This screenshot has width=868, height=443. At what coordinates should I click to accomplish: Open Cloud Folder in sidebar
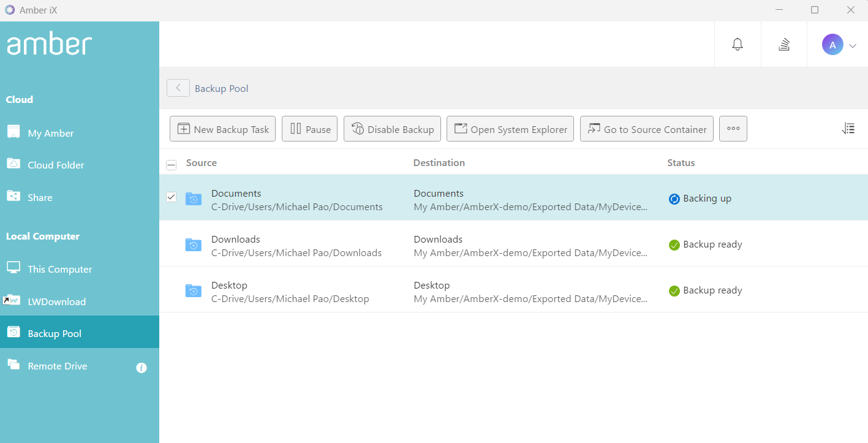click(80, 165)
